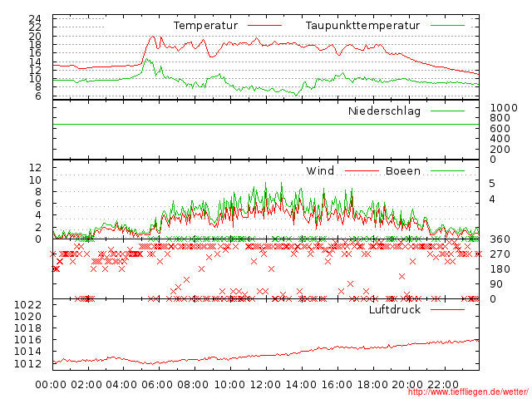Screen dimensions: 532x399
Task: Click the 600 precipitation axis value
Action: (500, 129)
